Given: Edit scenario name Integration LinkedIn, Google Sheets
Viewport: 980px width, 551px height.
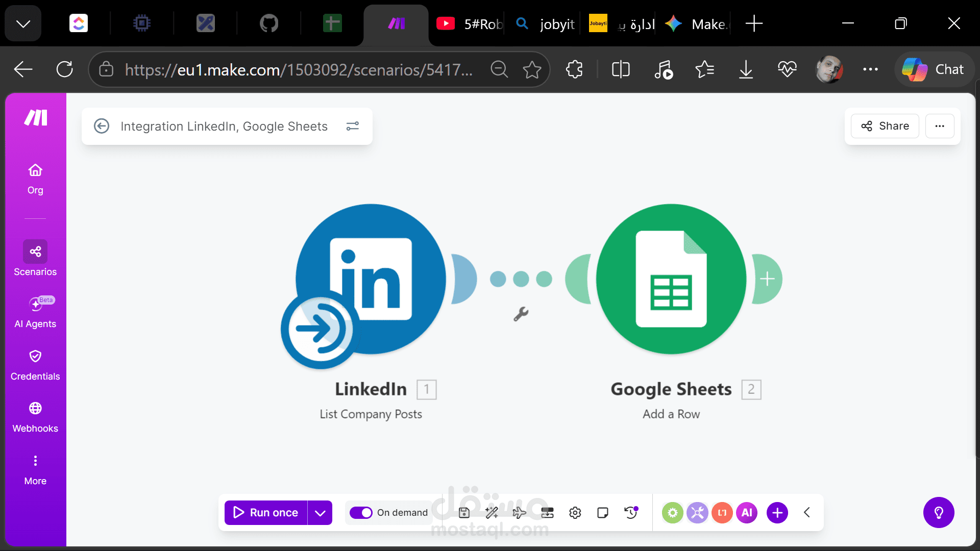Looking at the screenshot, I should coord(224,126).
